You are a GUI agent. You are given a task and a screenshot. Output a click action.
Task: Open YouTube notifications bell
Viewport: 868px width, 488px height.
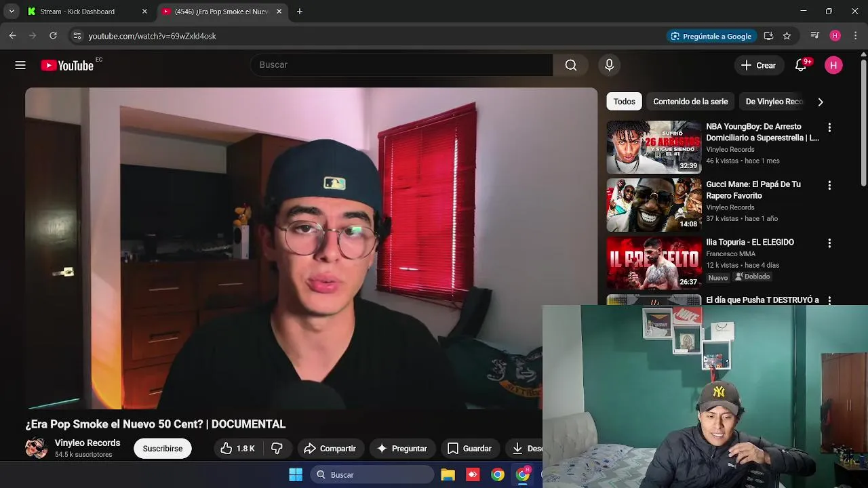pyautogui.click(x=801, y=65)
